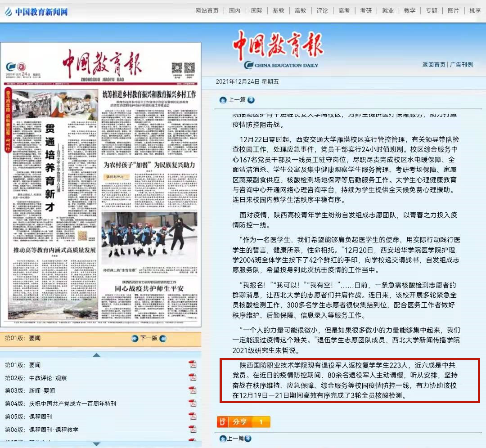This screenshot has height=448, width=486.
Task: Click the PDF icon for 第03版 新闻·要闻
Action: click(193, 391)
